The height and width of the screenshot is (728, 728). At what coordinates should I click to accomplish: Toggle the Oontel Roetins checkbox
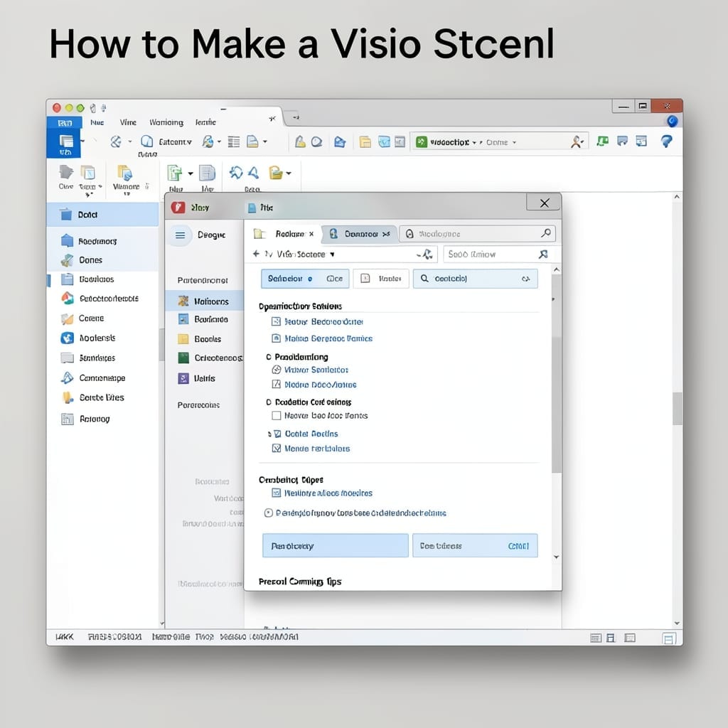click(277, 434)
